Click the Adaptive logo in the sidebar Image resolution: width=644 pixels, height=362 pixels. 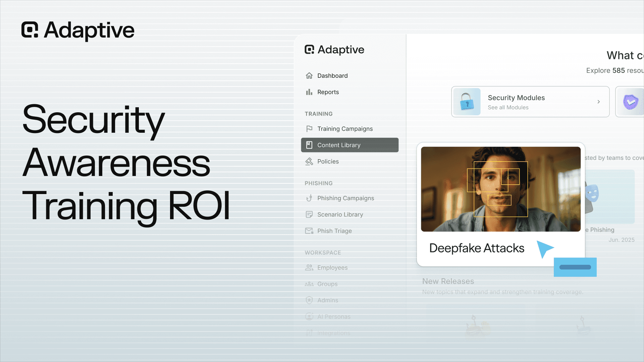click(x=334, y=50)
